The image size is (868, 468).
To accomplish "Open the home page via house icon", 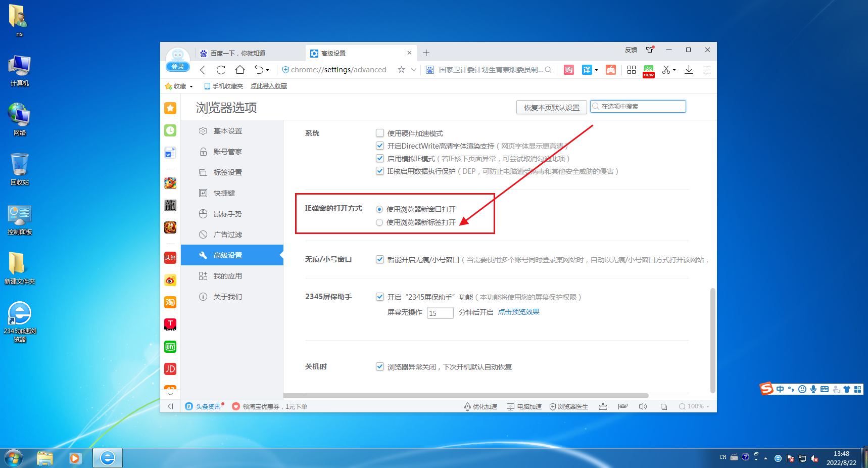I will pyautogui.click(x=240, y=70).
